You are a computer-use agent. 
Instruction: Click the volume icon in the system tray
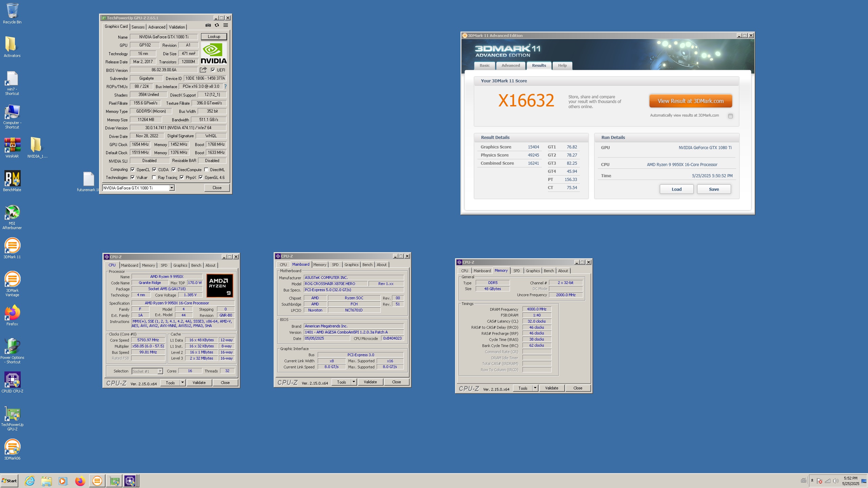[x=836, y=481]
